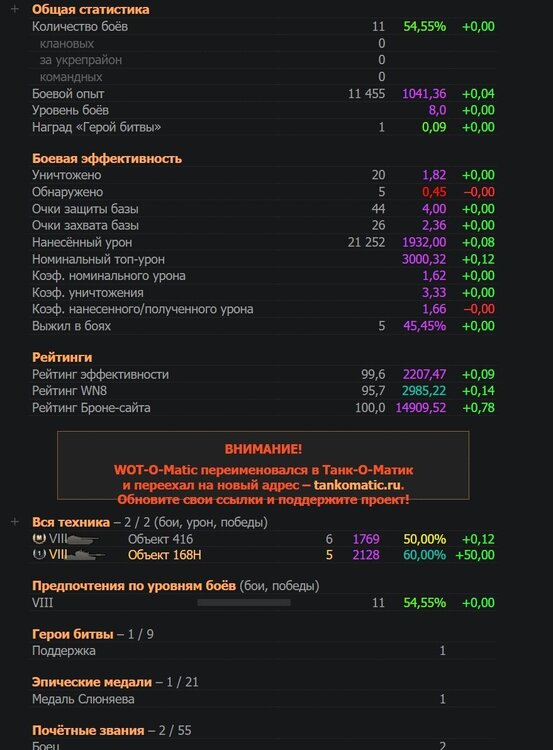Click the Рейтинг эффективности row label
This screenshot has width=553, height=750.
tap(100, 375)
